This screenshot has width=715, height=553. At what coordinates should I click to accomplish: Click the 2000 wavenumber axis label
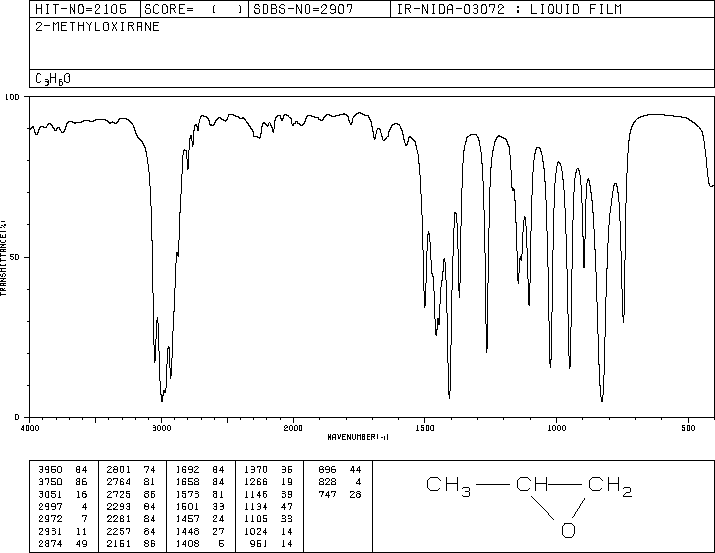tap(293, 428)
